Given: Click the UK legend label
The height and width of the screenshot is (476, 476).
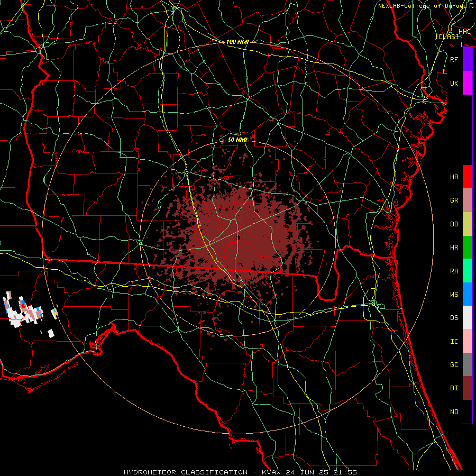Looking at the screenshot, I should 454,83.
